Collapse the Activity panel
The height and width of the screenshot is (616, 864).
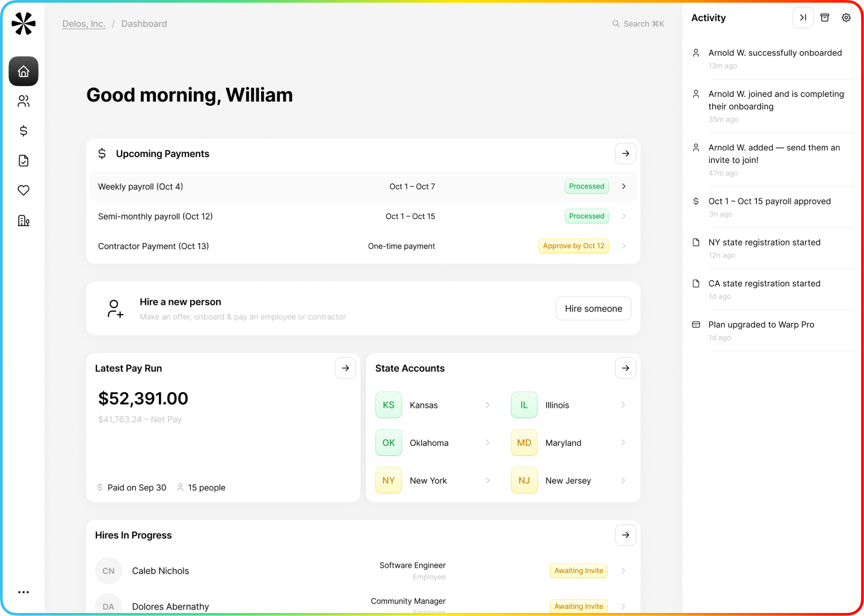pyautogui.click(x=803, y=18)
